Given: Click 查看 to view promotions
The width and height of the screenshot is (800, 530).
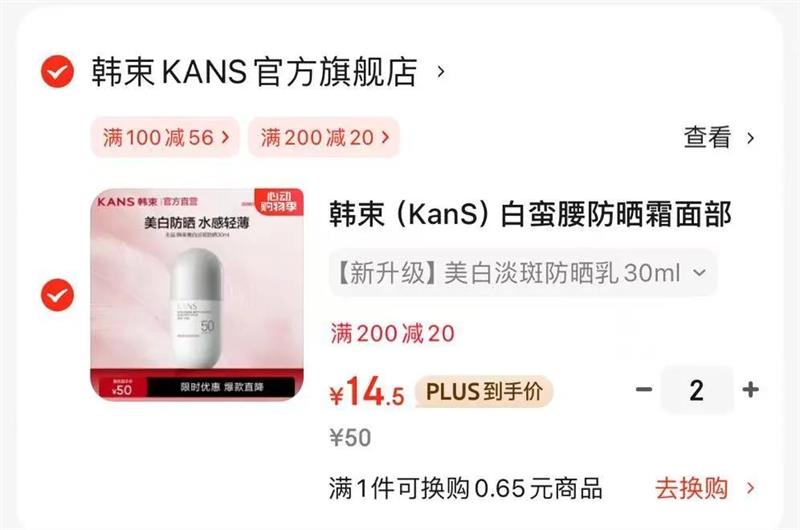Looking at the screenshot, I should tap(707, 137).
